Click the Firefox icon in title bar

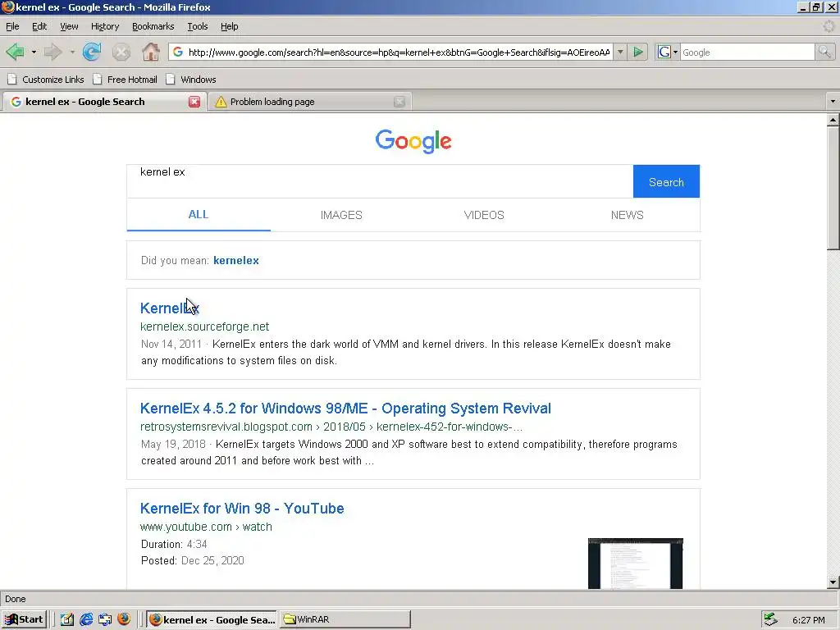pos(7,7)
